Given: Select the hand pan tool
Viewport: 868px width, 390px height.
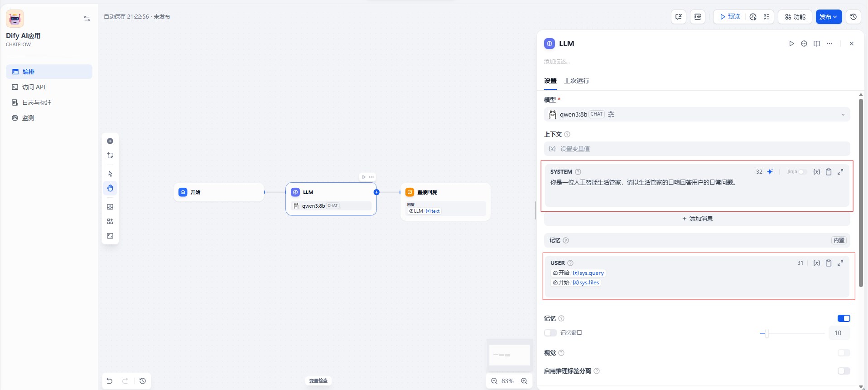Looking at the screenshot, I should coord(110,188).
